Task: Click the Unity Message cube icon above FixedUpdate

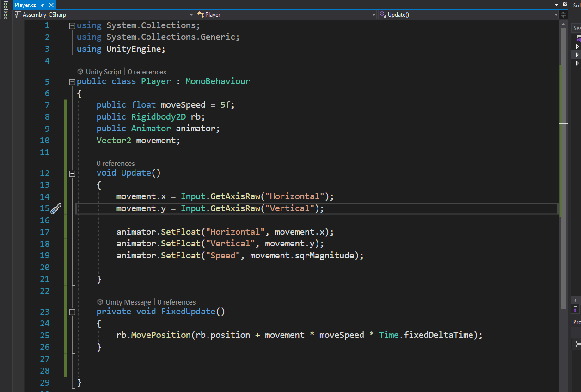Action: (100, 302)
